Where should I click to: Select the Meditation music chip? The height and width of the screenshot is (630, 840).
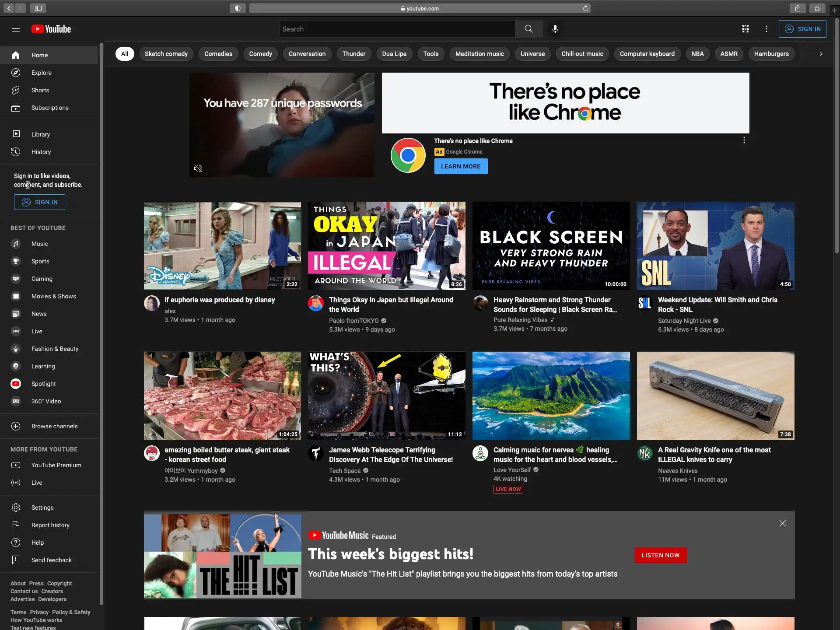tap(479, 54)
